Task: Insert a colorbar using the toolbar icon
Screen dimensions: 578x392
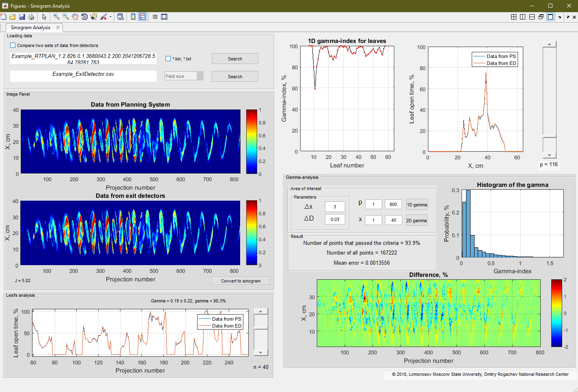Action: (133, 17)
